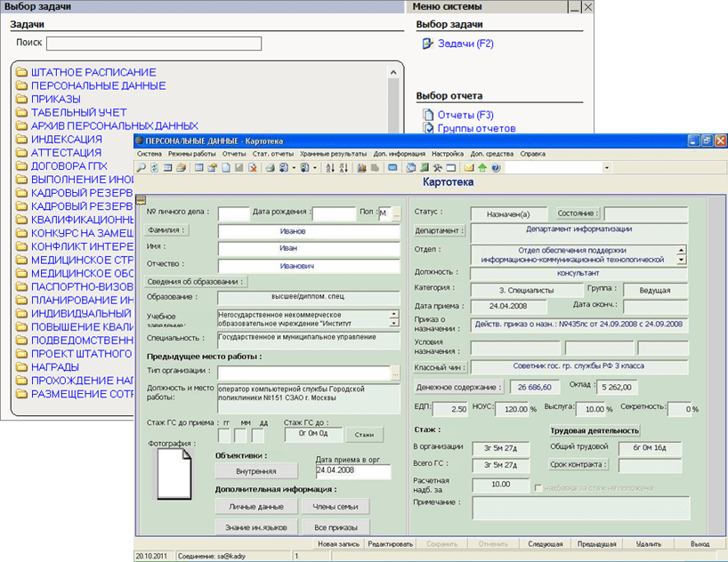Open the empty toolbar combo box dropdown
This screenshot has height=562, width=728.
606,167
